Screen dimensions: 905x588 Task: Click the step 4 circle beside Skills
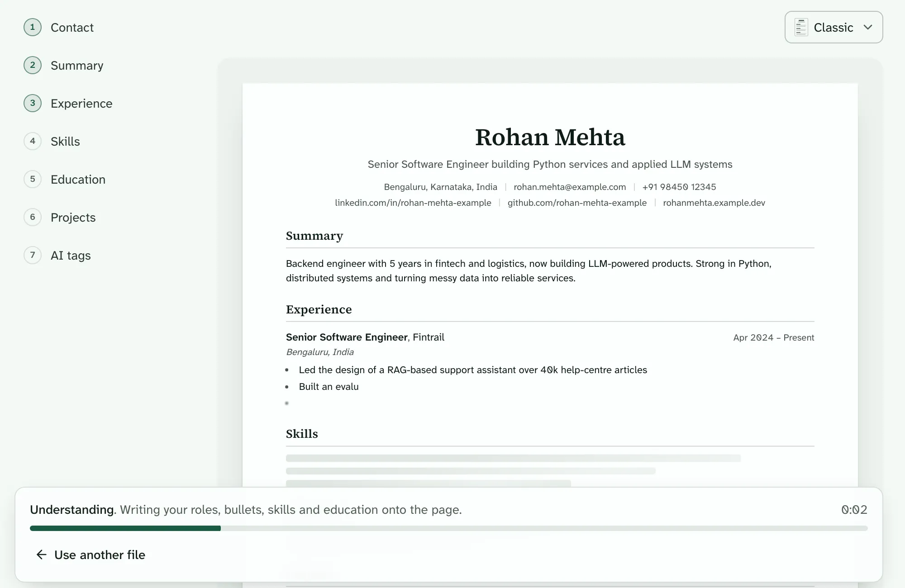(x=33, y=141)
